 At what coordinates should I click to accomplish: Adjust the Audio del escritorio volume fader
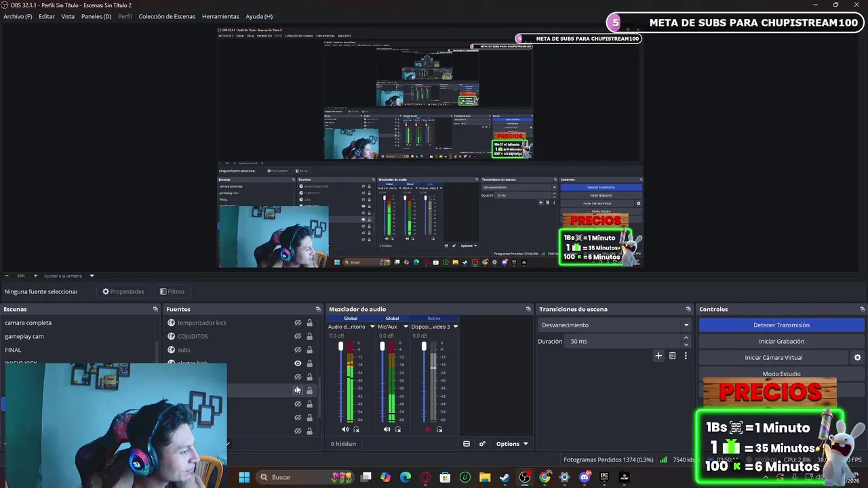(340, 347)
